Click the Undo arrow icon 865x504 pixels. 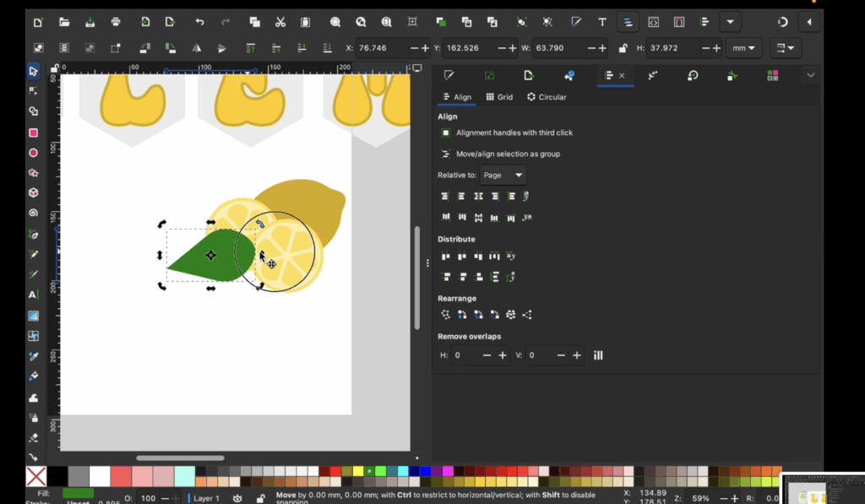[x=199, y=22]
